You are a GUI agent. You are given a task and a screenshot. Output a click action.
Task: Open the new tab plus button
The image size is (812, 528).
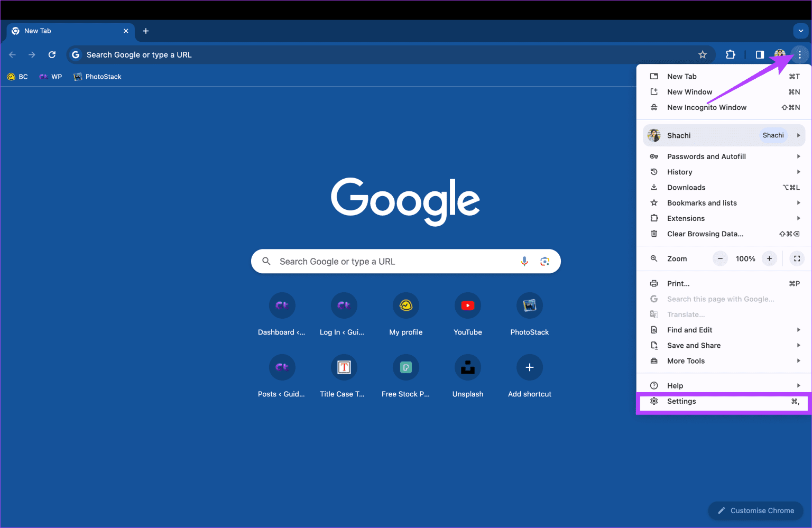point(146,31)
